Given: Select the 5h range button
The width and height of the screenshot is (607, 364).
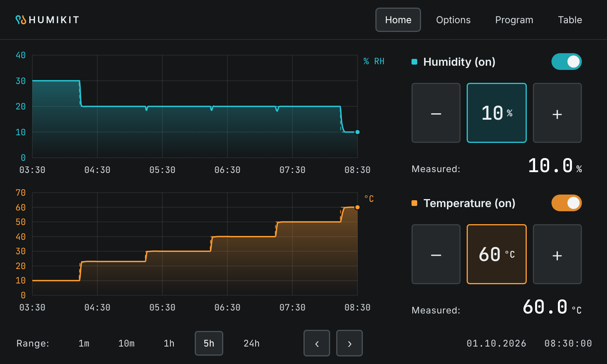Looking at the screenshot, I should pos(209,343).
